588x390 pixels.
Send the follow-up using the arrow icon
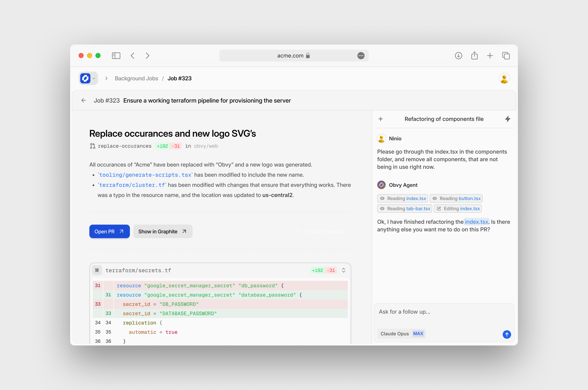pos(507,334)
